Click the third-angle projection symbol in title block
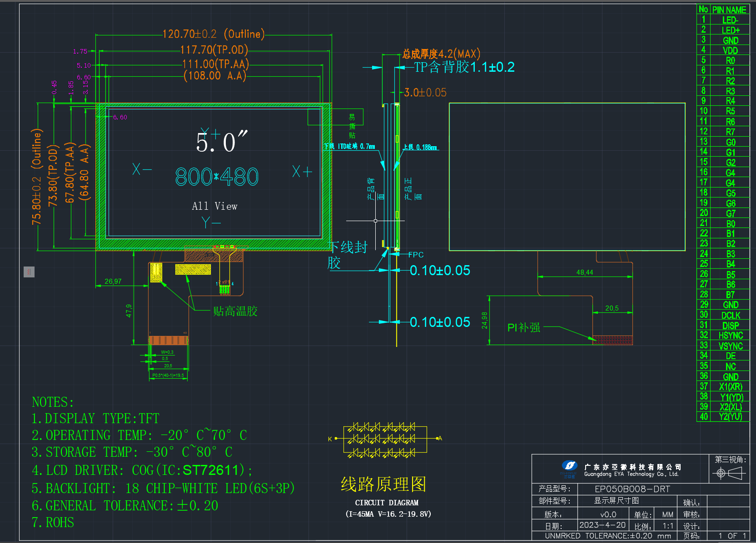The height and width of the screenshot is (543, 756). coord(729,474)
